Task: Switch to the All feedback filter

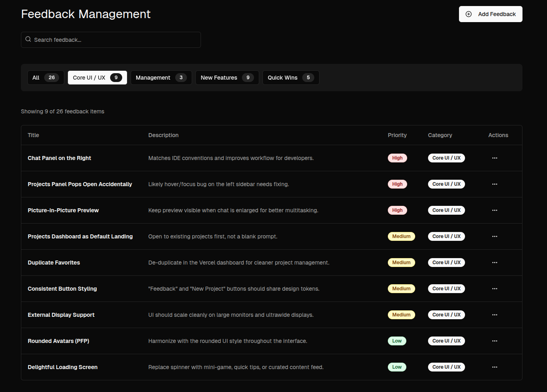Action: point(45,77)
